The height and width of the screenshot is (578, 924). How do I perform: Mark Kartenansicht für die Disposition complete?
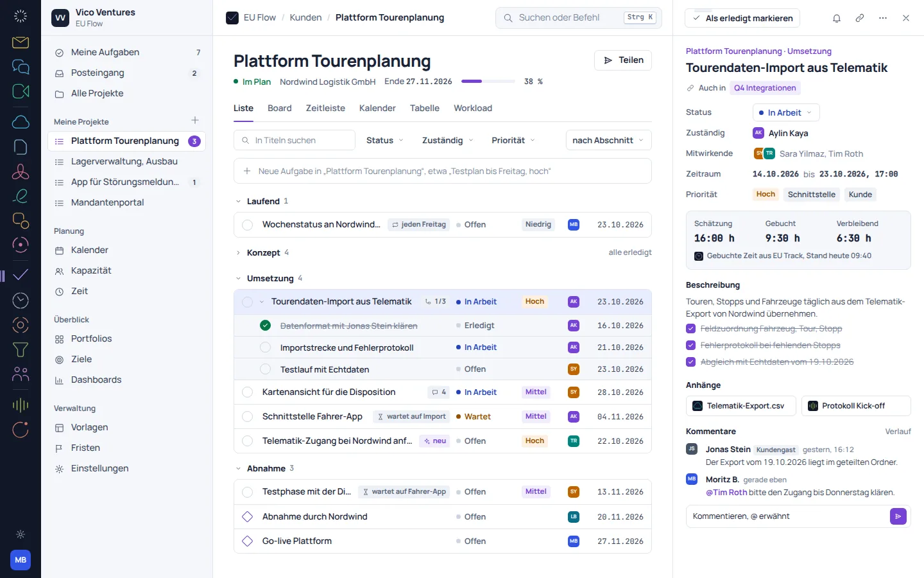pyautogui.click(x=248, y=392)
